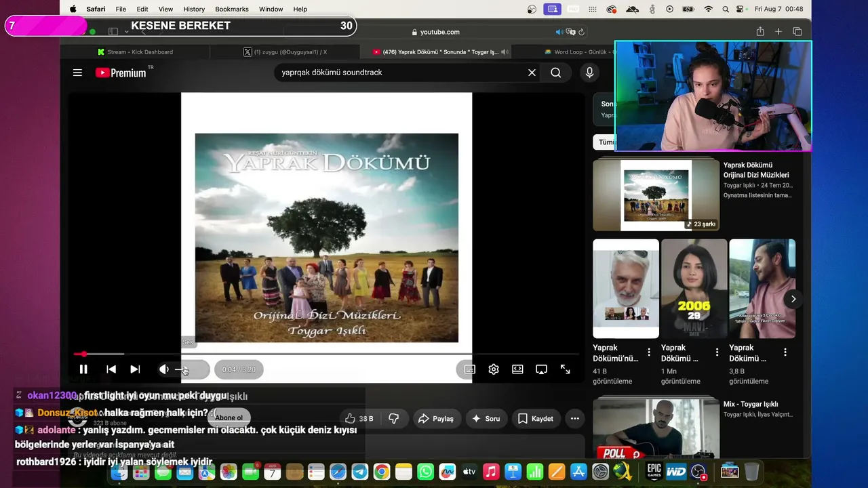Mute the video with the speaker icon
The height and width of the screenshot is (488, 868).
pos(164,369)
